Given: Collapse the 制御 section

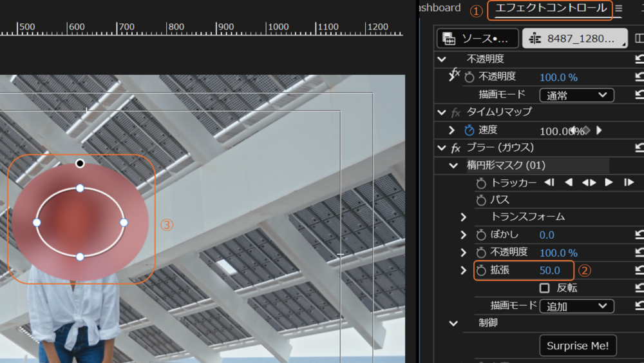Looking at the screenshot, I should click(453, 324).
